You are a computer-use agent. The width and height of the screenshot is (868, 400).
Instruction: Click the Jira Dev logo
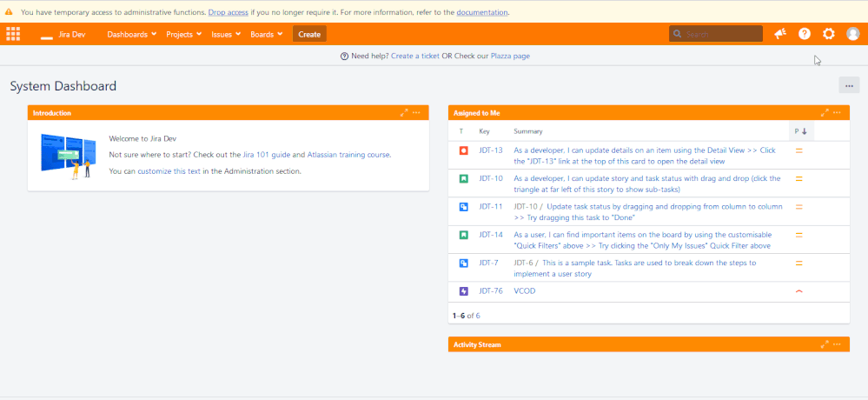[63, 35]
